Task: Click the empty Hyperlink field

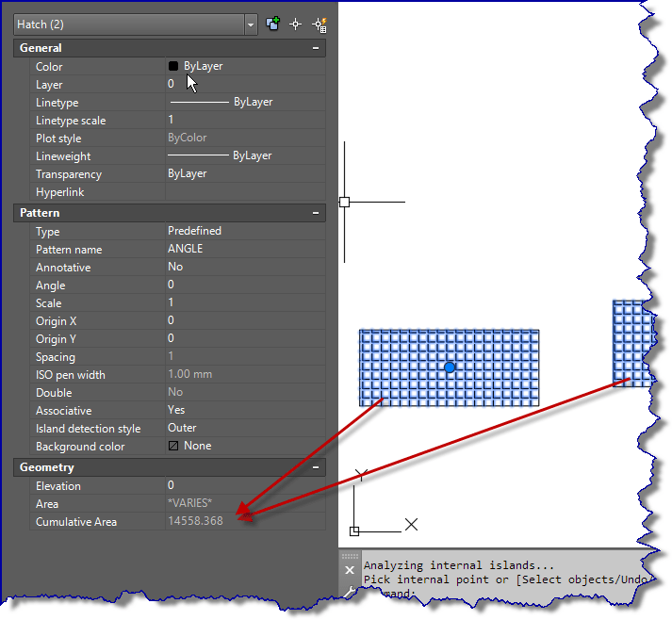Action: coord(245,191)
